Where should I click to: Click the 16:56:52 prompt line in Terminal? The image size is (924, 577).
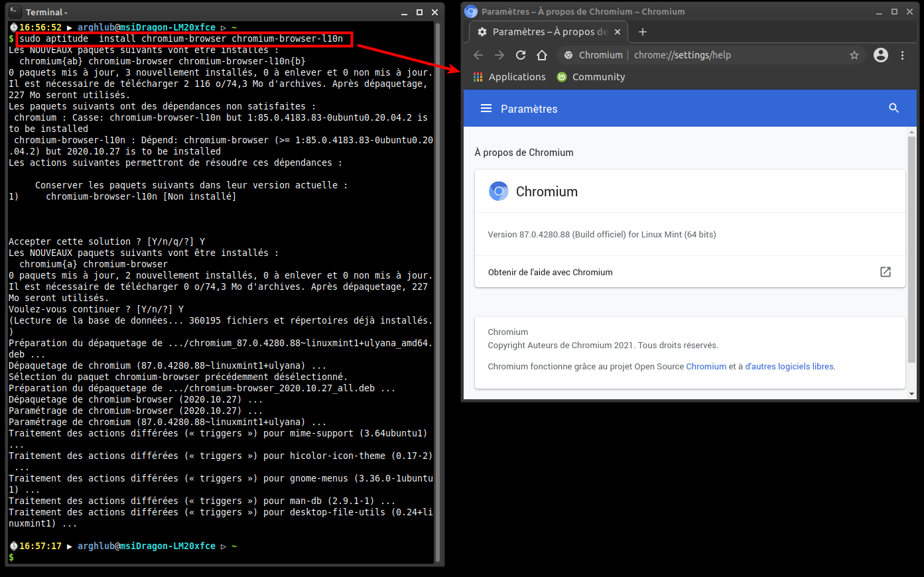pyautogui.click(x=123, y=27)
